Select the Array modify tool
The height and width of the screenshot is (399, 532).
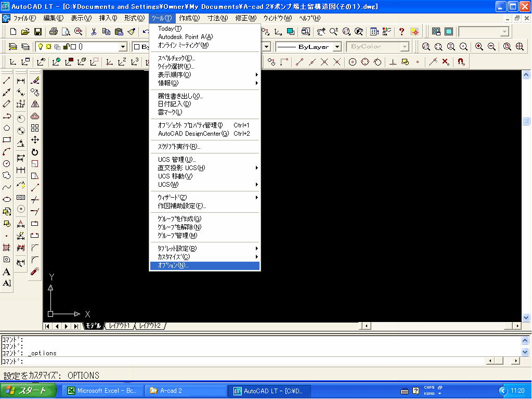pyautogui.click(x=35, y=128)
